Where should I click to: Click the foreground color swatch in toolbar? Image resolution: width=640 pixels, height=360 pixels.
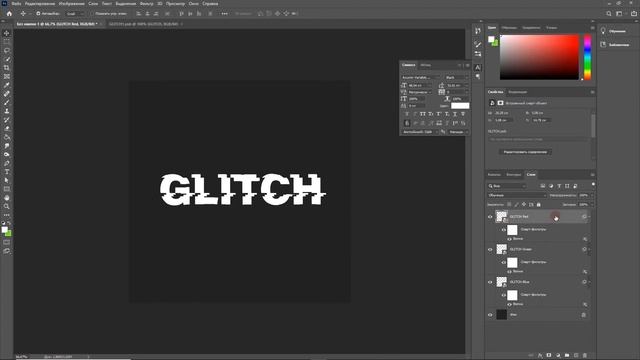4,230
